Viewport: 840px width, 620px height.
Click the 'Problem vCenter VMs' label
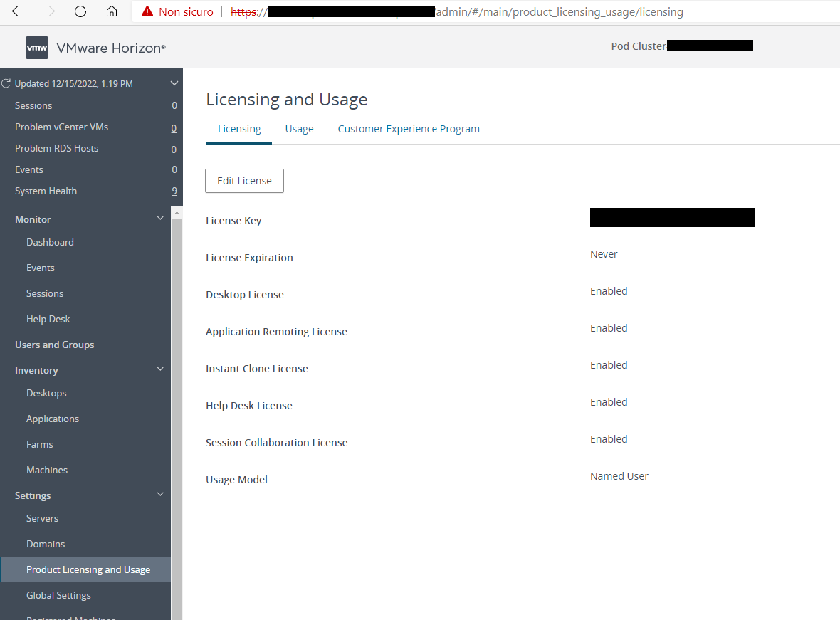tap(62, 127)
